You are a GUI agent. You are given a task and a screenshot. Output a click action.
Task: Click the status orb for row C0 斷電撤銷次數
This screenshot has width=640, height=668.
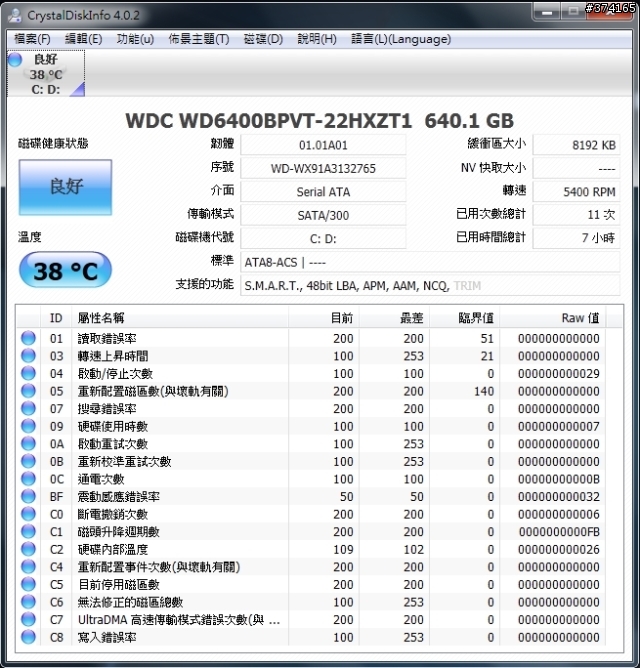pos(28,514)
